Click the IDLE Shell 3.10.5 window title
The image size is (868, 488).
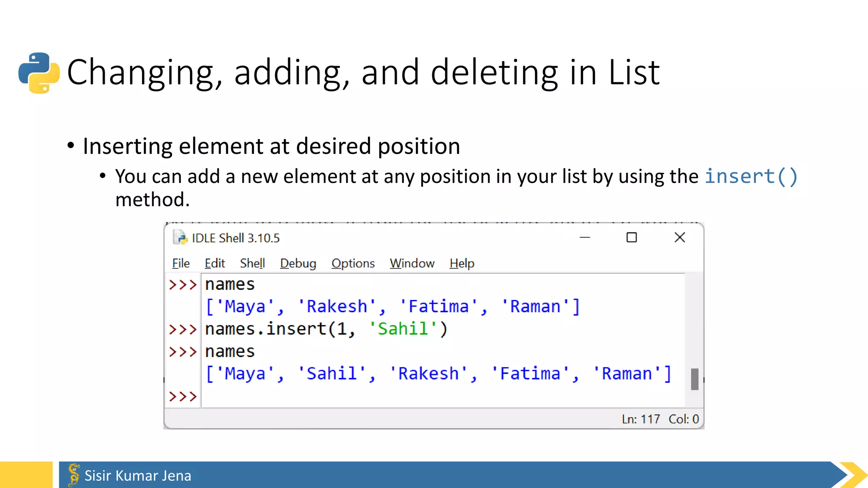click(x=236, y=238)
